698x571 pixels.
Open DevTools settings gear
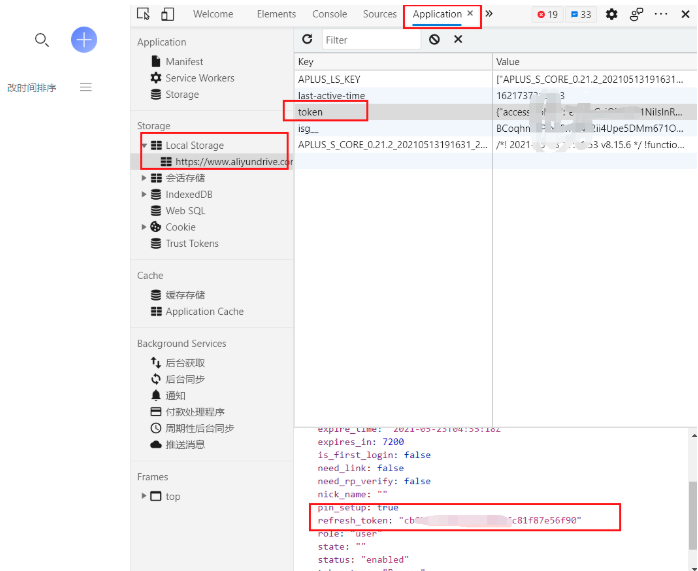tap(611, 14)
